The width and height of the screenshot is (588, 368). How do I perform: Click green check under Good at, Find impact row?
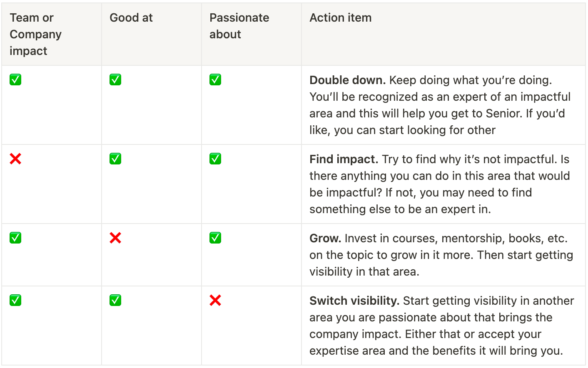(x=115, y=159)
